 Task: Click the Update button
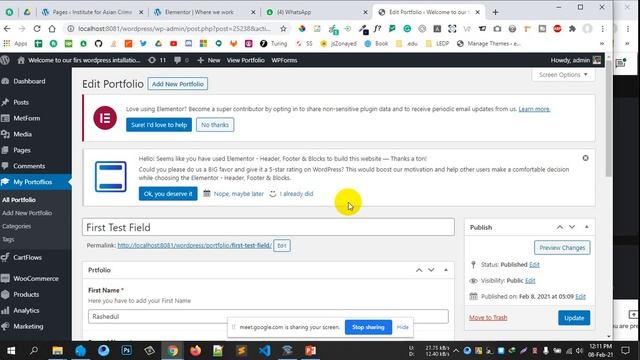click(574, 318)
